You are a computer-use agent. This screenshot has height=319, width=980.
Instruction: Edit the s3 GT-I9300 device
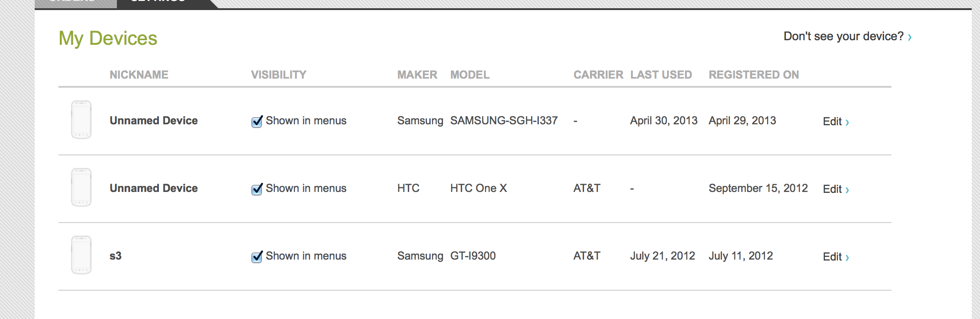(x=836, y=257)
